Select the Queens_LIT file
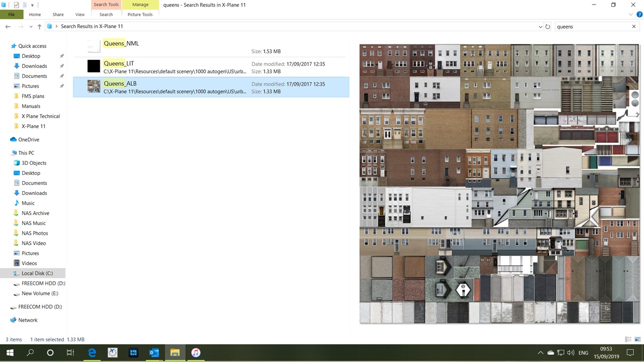Viewport: 644px width, 362px height. tap(211, 67)
